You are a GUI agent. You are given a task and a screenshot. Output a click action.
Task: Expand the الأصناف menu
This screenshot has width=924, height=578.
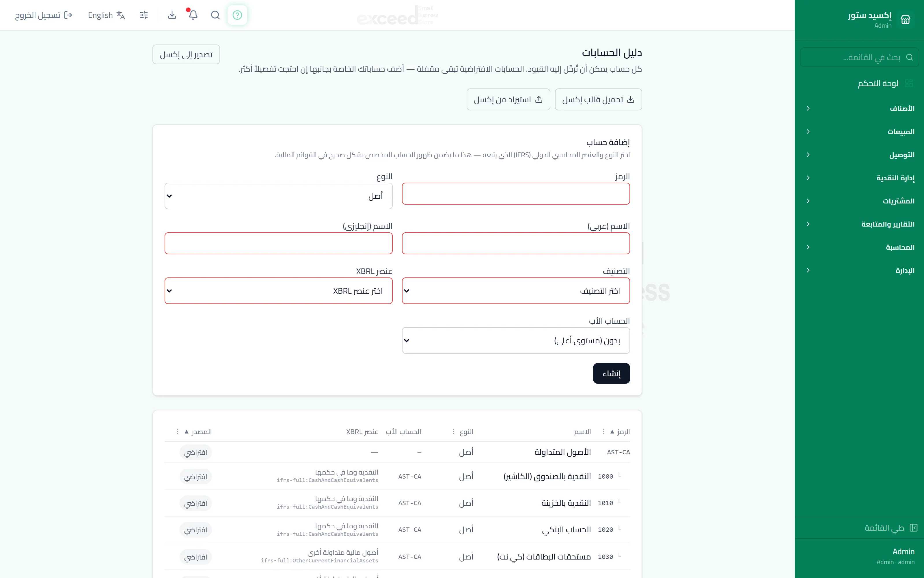859,109
